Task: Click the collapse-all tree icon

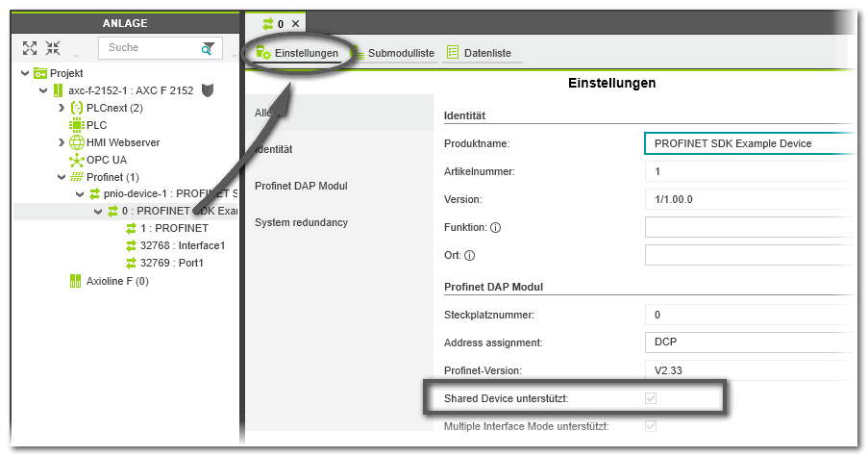Action: (x=53, y=48)
